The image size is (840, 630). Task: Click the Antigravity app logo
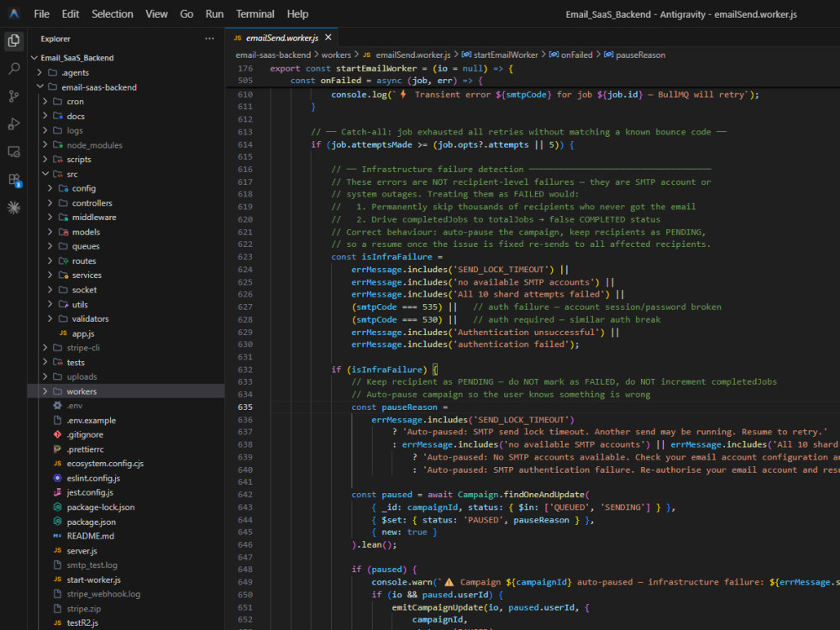coord(14,14)
